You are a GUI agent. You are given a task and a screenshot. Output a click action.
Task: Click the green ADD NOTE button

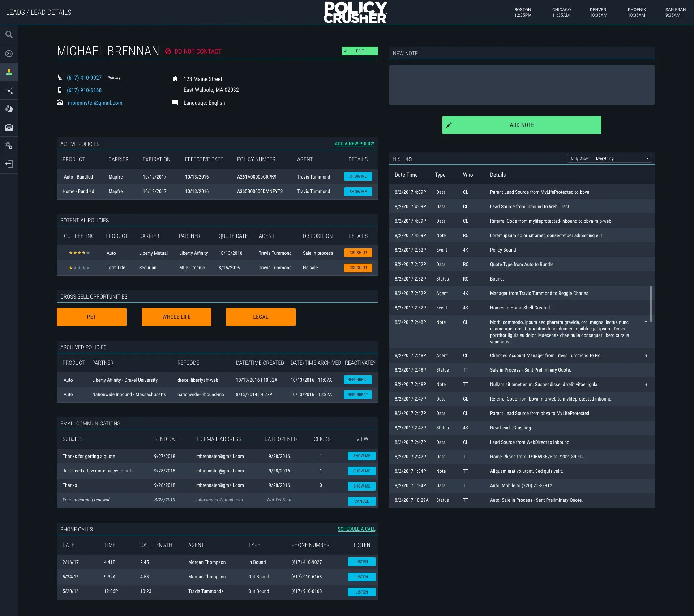(522, 125)
